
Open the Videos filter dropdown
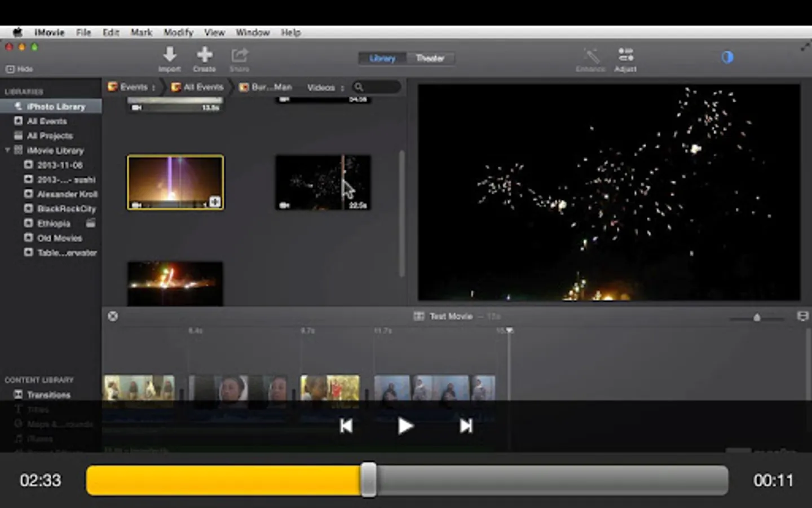[x=325, y=87]
